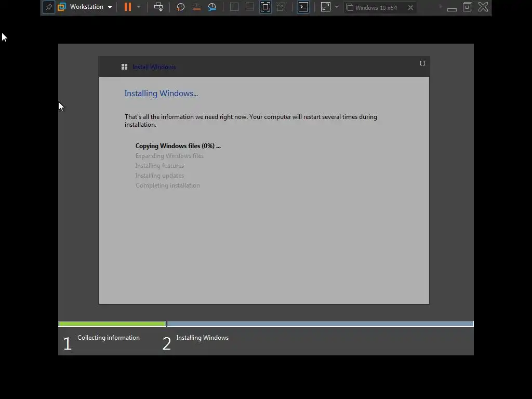Click the VMware Workstation logo icon
Screen dimensions: 532x399
pos(62,7)
